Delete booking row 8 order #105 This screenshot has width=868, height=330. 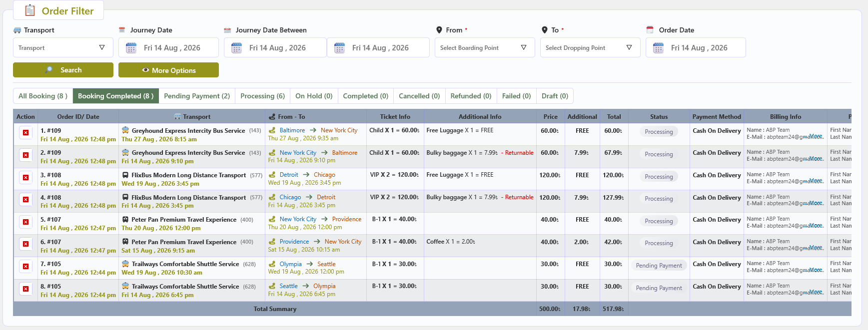click(25, 289)
